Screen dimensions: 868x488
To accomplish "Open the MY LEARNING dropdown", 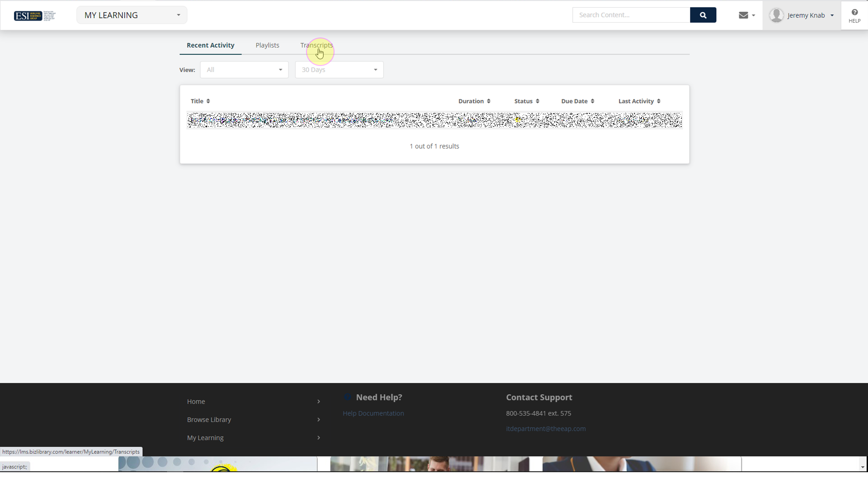I will coord(131,15).
